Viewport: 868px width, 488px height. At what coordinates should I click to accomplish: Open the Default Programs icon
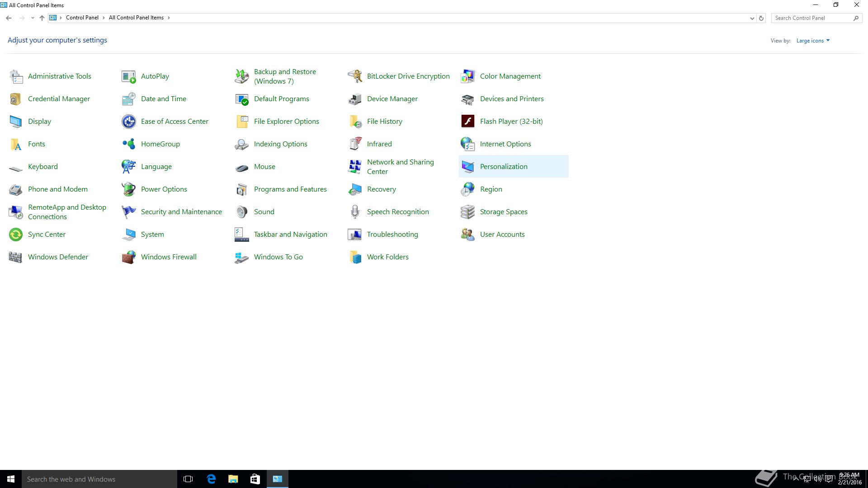pyautogui.click(x=242, y=99)
